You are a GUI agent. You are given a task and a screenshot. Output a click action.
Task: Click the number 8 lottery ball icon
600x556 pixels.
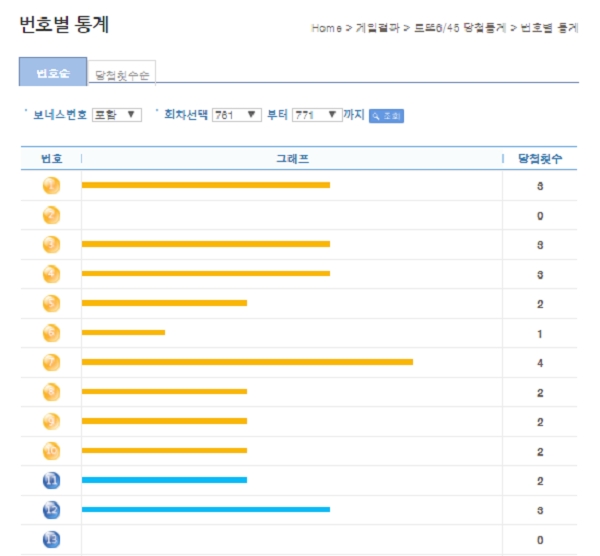click(x=51, y=392)
